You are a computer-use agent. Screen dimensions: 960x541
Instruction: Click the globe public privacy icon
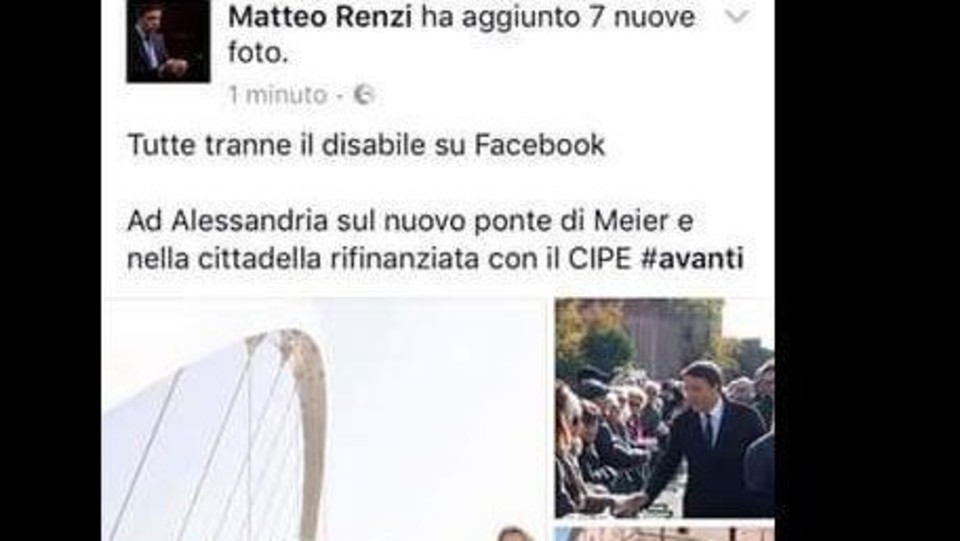tap(364, 95)
